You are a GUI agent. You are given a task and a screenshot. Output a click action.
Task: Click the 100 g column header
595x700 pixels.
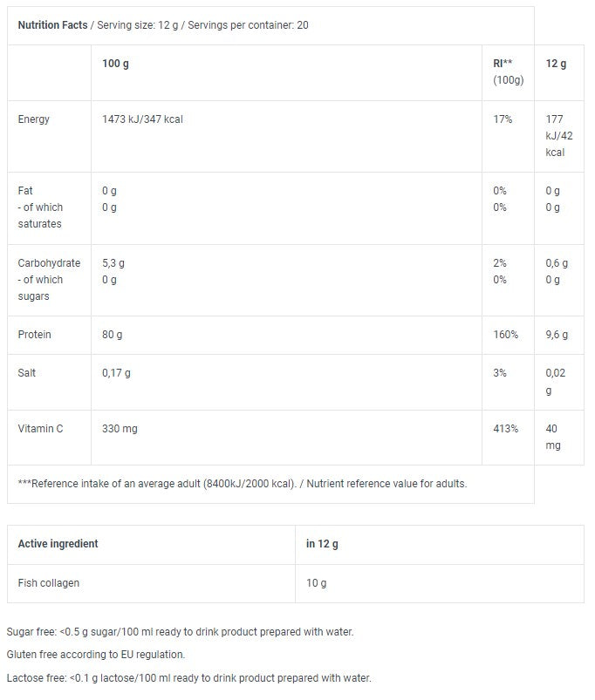(116, 64)
